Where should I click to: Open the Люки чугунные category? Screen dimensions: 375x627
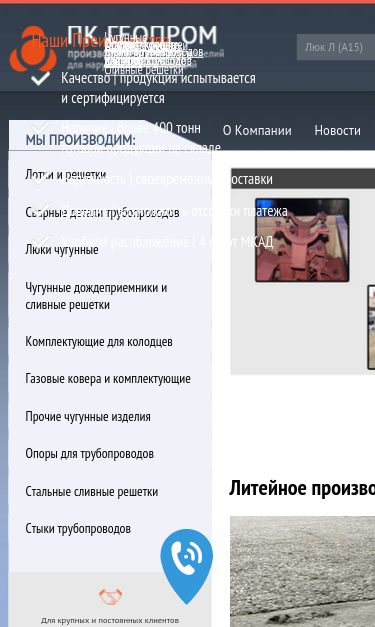(x=62, y=250)
